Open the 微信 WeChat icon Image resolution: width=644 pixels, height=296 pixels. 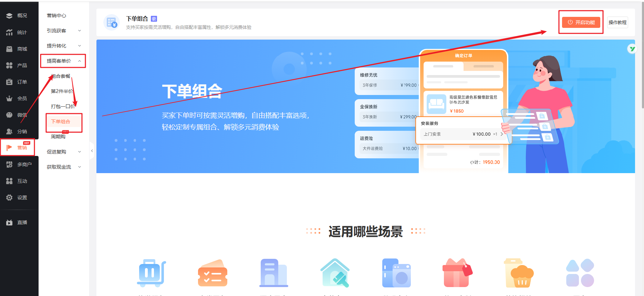9,115
